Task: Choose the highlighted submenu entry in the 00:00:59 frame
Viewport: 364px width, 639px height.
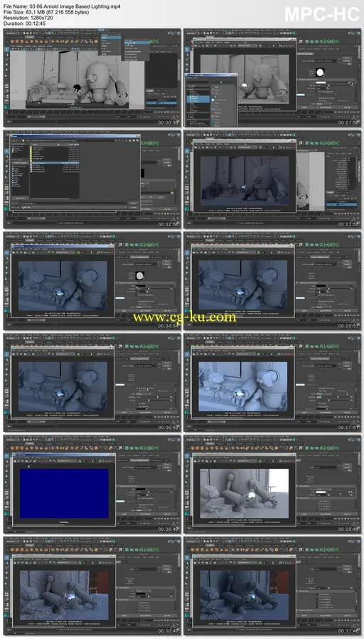Action: [136, 43]
